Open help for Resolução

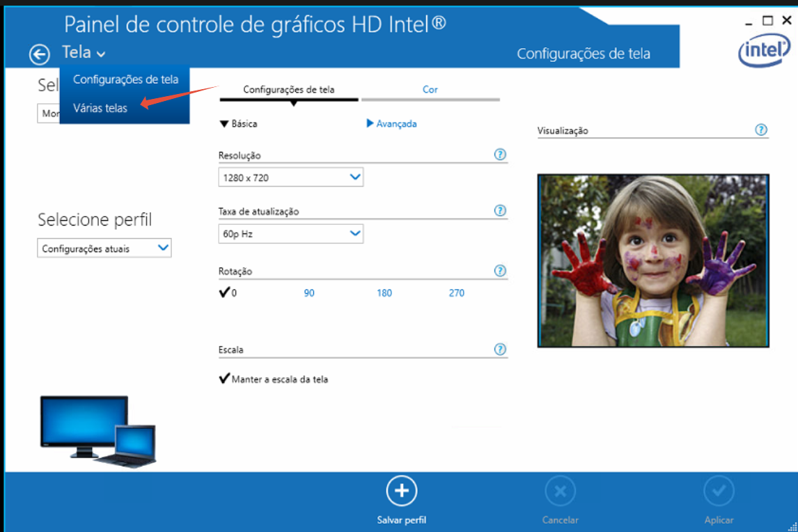pos(500,155)
